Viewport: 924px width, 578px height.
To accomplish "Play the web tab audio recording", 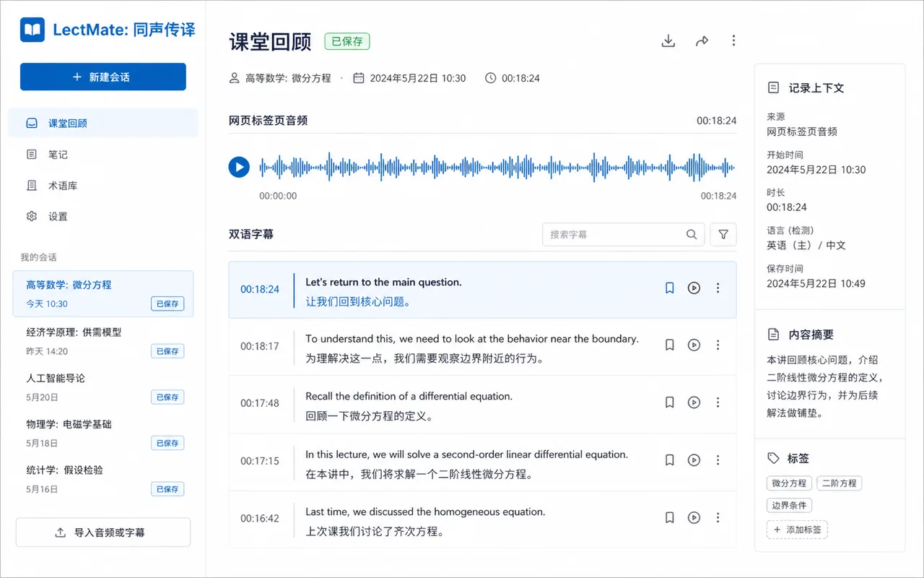I will pos(239,167).
